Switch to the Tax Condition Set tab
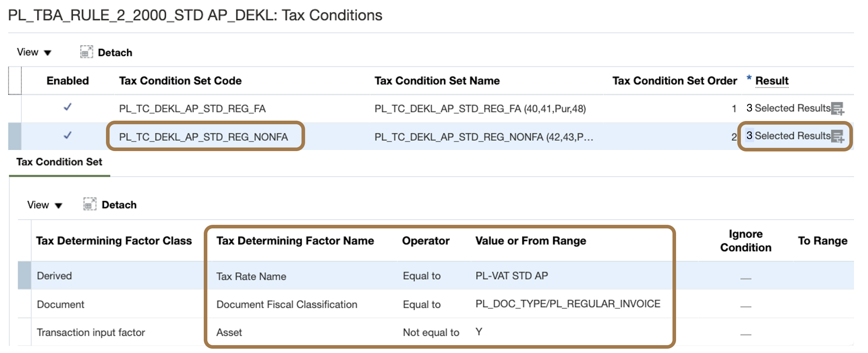Viewport: 868px width, 353px height. tap(59, 162)
